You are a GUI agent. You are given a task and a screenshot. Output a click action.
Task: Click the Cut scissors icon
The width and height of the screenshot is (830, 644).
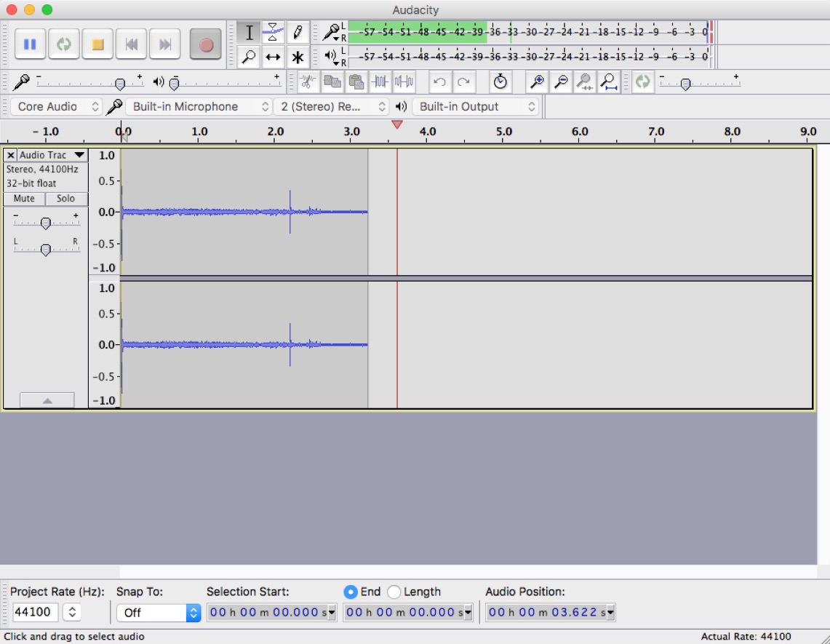click(308, 82)
